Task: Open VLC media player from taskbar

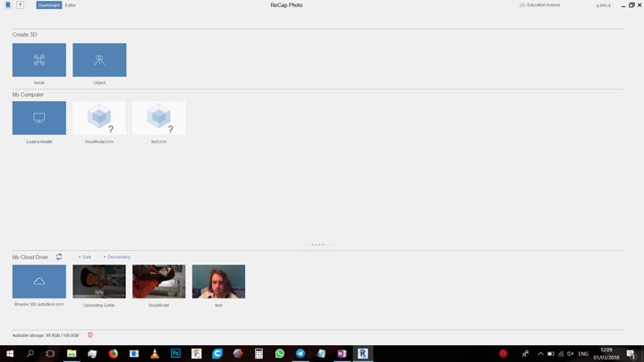Action: (155, 353)
